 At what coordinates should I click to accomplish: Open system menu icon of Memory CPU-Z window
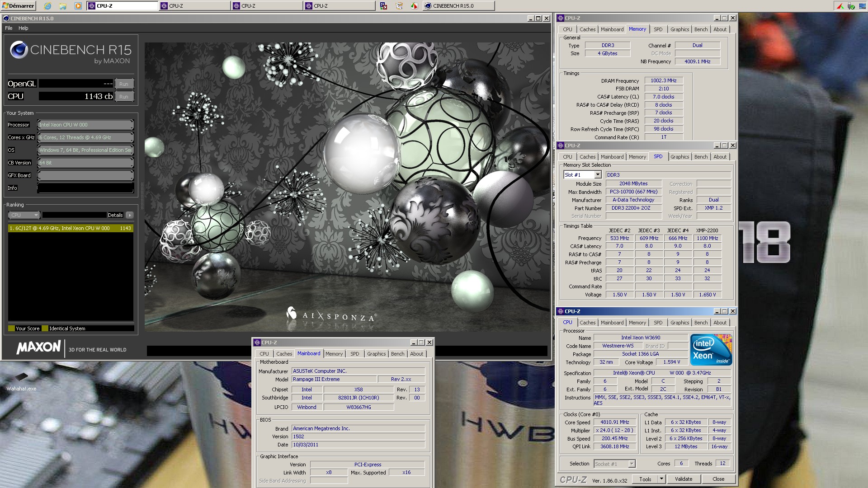(x=561, y=18)
